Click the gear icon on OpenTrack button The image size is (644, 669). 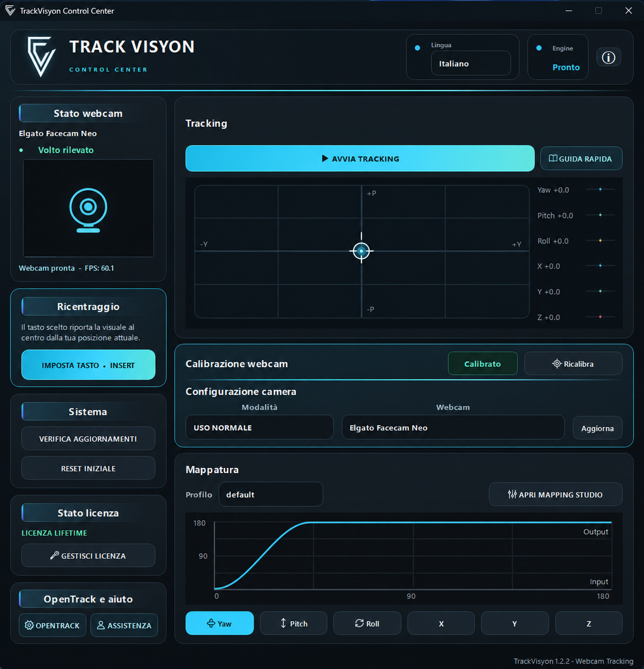[x=29, y=626]
